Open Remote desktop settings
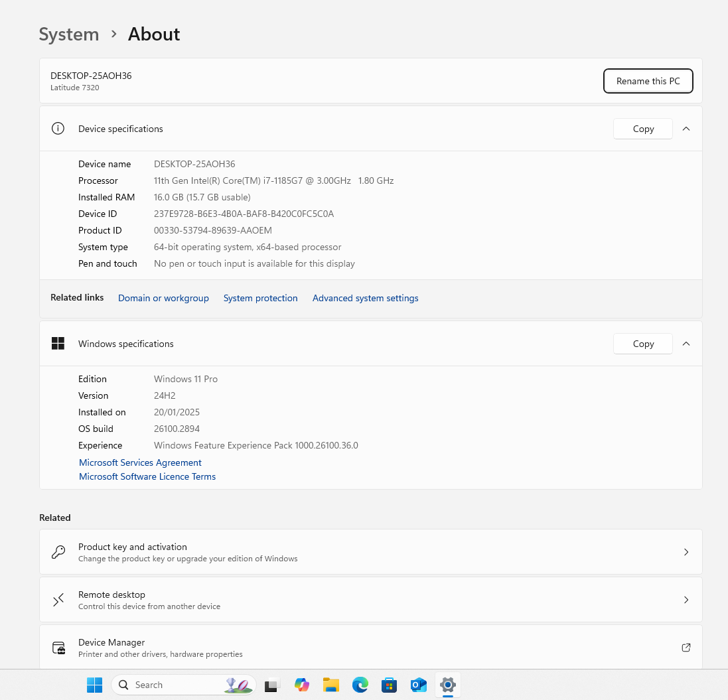Viewport: 728px width, 700px height. point(370,600)
